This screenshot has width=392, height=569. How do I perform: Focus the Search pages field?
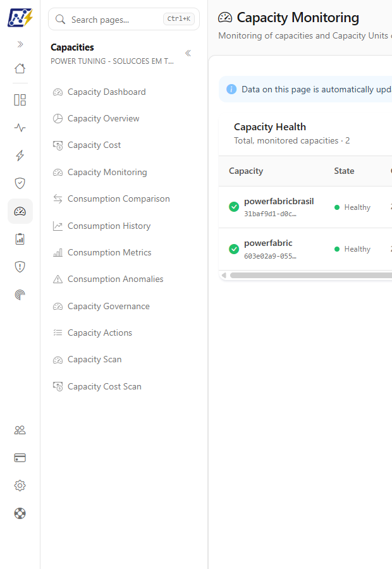point(124,19)
